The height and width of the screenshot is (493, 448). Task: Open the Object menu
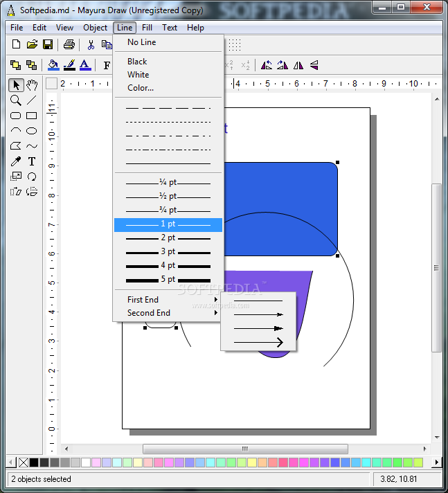click(95, 28)
